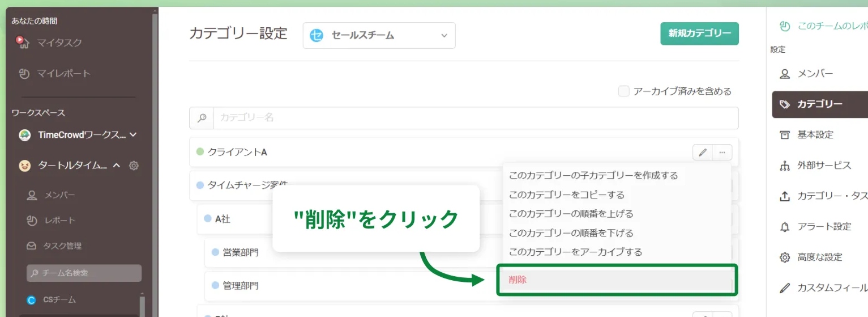This screenshot has width=868, height=317.
Task: Open タスク管理 in left sidebar
Action: [x=54, y=246]
